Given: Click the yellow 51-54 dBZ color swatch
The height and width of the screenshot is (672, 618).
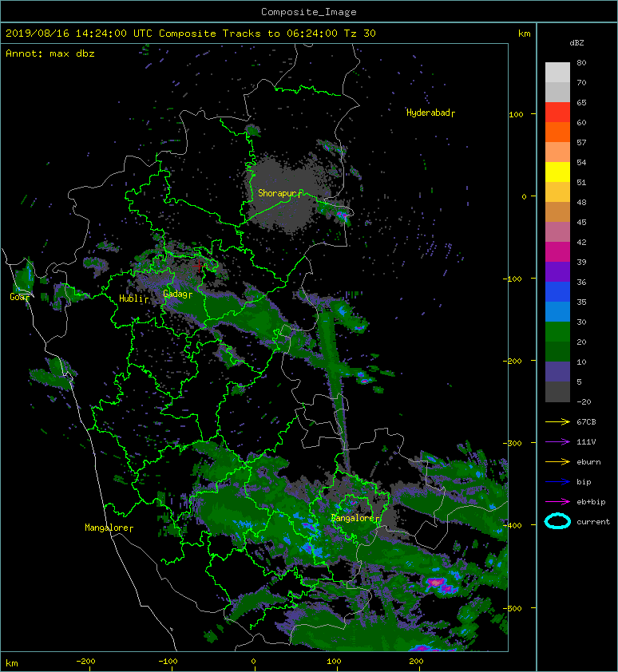Looking at the screenshot, I should click(x=557, y=172).
